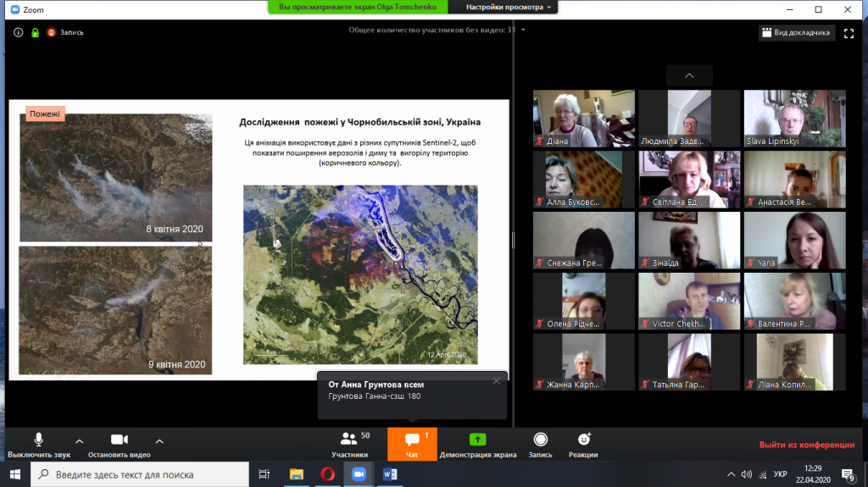
Task: Enter full screen mode
Action: 849,33
